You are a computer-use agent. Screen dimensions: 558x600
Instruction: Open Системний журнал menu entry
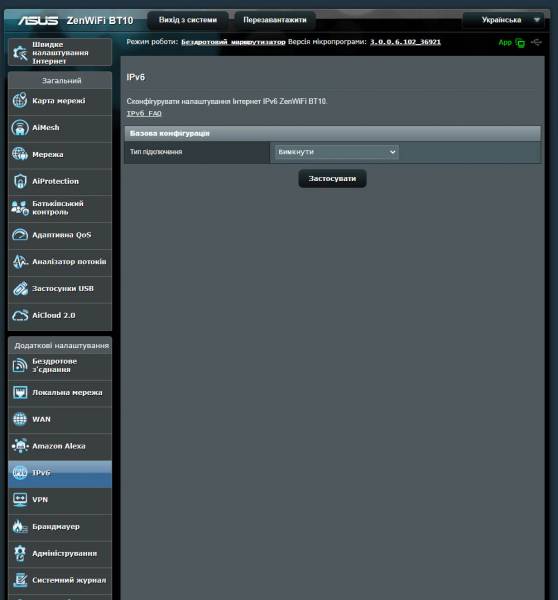pyautogui.click(x=60, y=580)
